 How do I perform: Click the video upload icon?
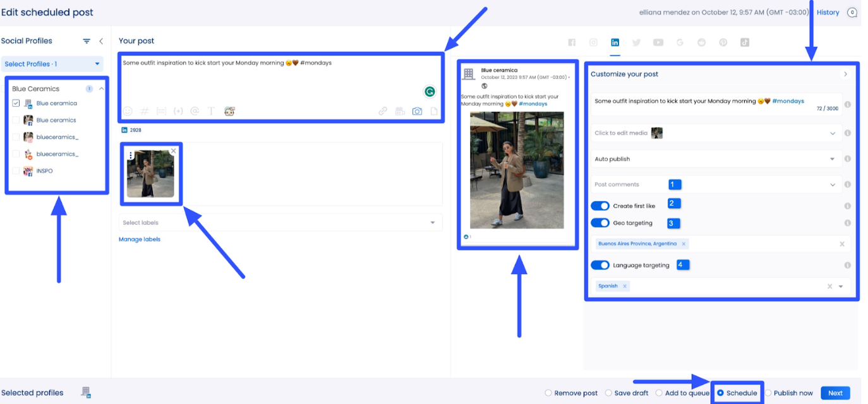click(x=399, y=111)
